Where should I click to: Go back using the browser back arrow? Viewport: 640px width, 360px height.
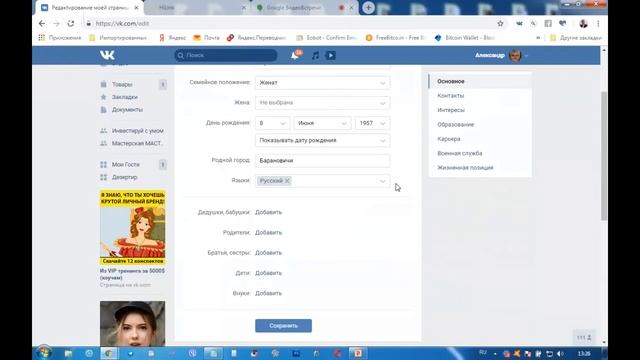point(42,24)
